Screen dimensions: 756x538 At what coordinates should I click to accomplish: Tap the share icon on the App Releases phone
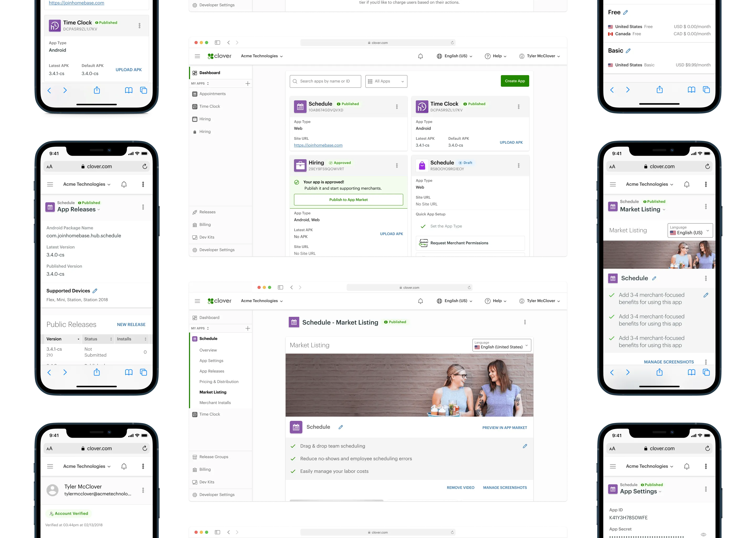coord(97,372)
